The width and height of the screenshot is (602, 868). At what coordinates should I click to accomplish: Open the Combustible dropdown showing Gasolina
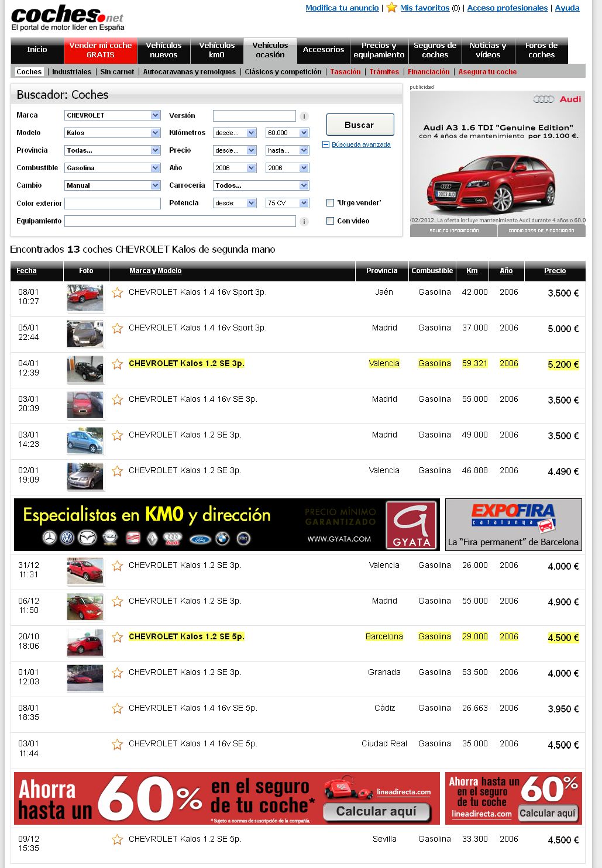click(x=112, y=168)
